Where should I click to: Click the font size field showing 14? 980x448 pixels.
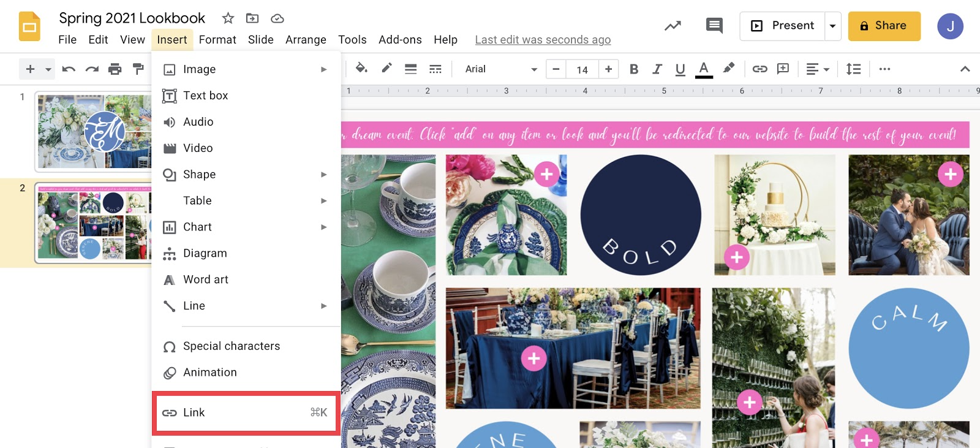[582, 69]
